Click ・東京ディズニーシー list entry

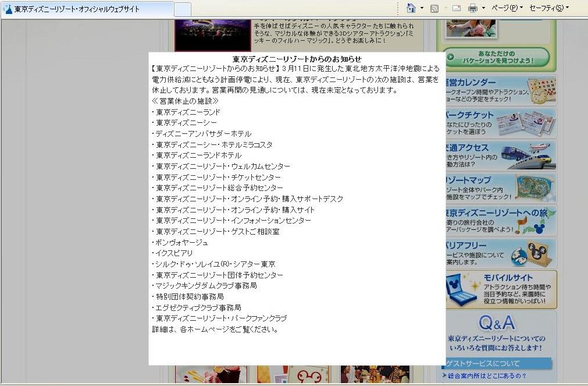tap(184, 123)
